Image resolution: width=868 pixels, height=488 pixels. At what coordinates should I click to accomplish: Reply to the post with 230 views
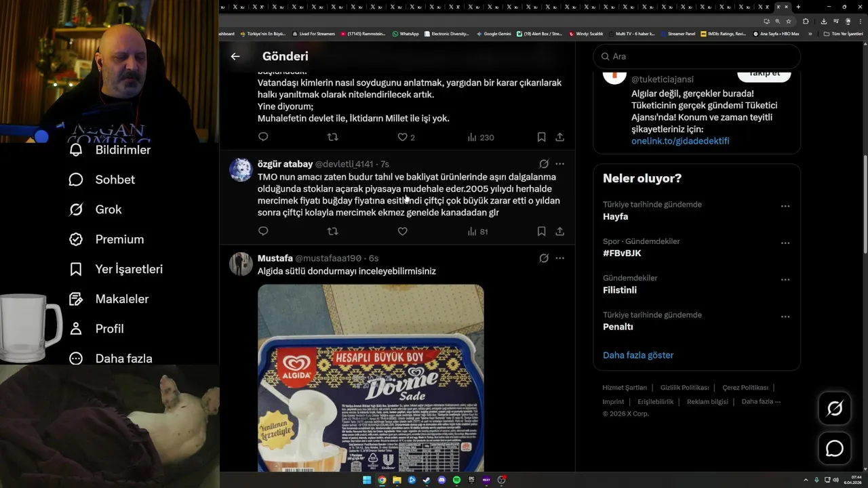point(263,137)
